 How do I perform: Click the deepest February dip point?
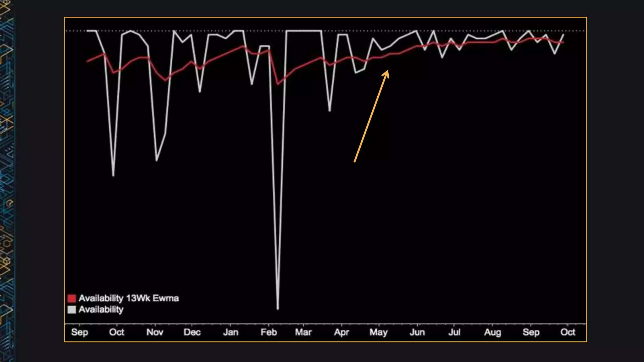[278, 308]
